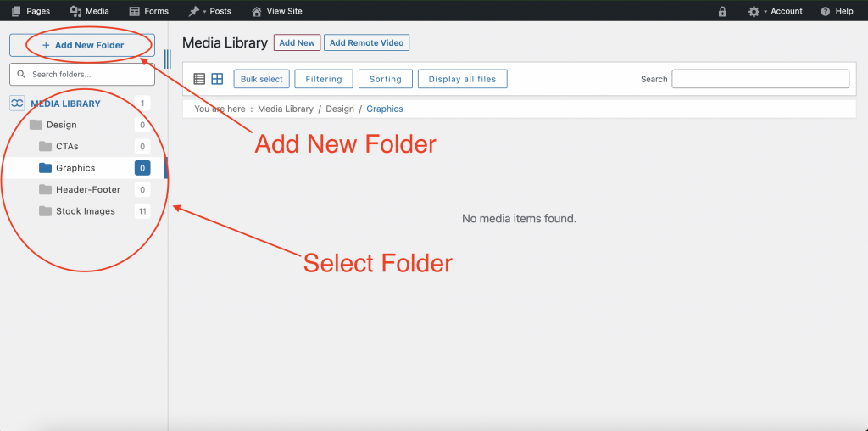Image resolution: width=868 pixels, height=431 pixels.
Task: Click the Stock Images folder icon
Action: tap(46, 211)
